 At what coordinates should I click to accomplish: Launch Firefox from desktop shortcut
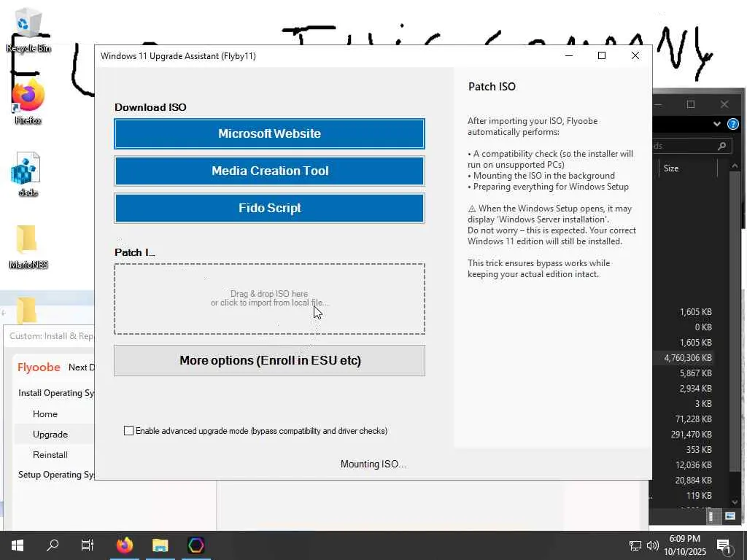tap(28, 101)
